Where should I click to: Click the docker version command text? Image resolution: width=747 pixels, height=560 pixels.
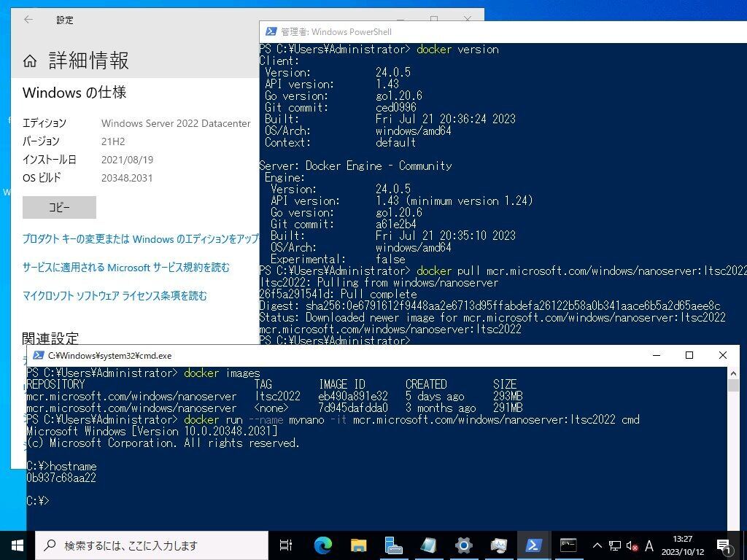(457, 49)
